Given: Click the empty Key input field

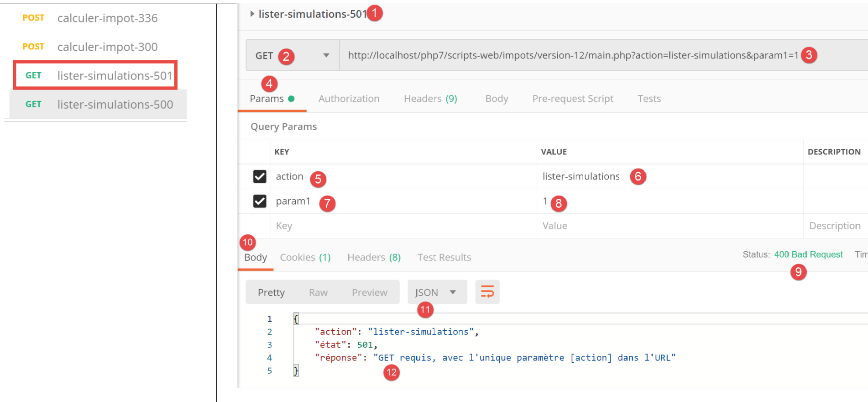Looking at the screenshot, I should click(402, 226).
